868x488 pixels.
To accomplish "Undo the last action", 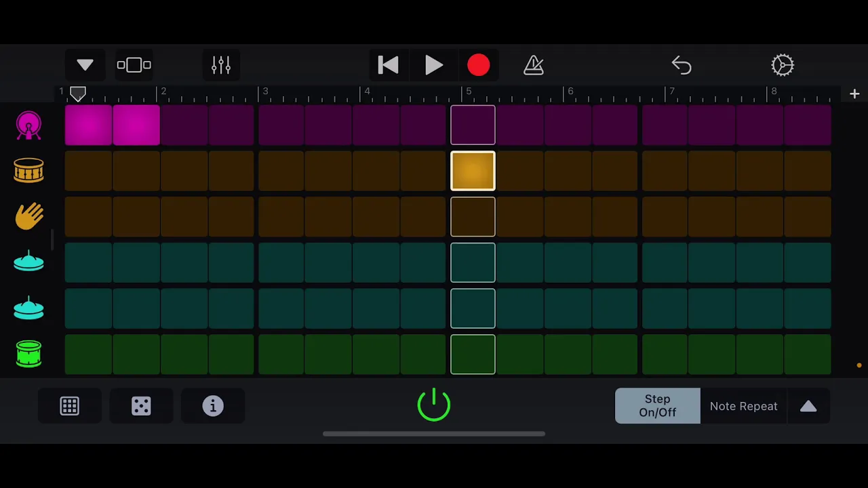I will pos(682,65).
